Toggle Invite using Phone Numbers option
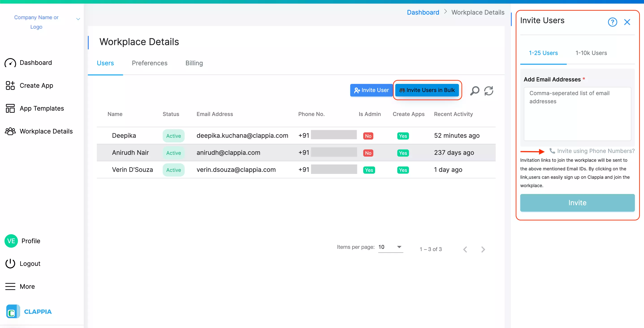 tap(591, 151)
